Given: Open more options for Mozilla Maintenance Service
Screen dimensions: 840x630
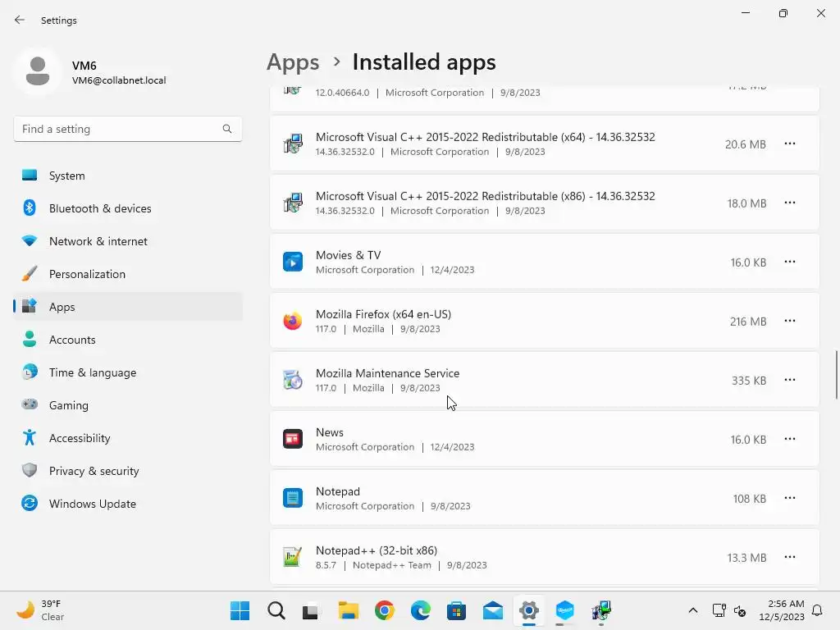Looking at the screenshot, I should coord(790,380).
